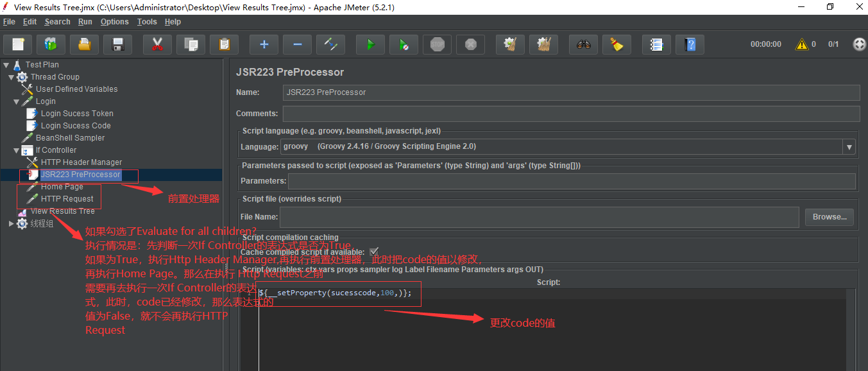This screenshot has height=371, width=868.
Task: Select HTTP Request tree item
Action: pos(67,199)
